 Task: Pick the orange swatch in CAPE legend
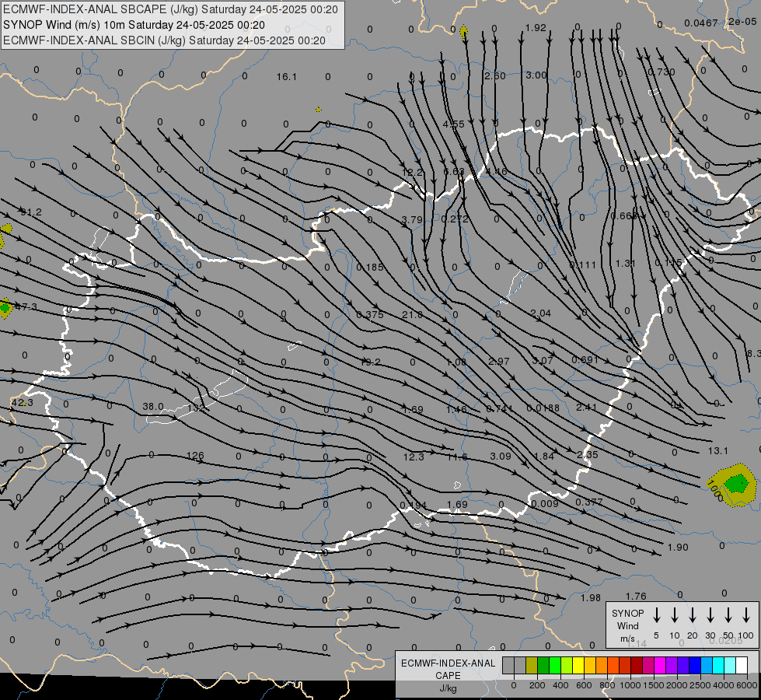(602, 666)
